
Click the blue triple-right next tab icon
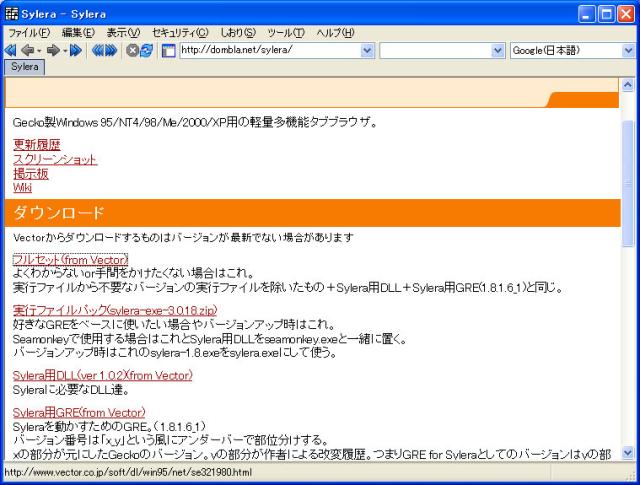[111, 50]
